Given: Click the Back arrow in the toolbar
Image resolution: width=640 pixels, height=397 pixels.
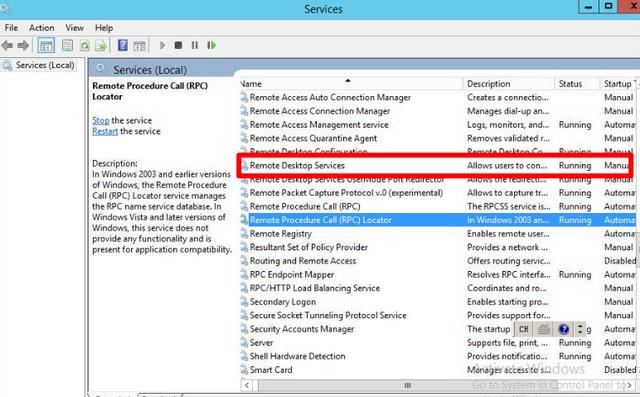Looking at the screenshot, I should pos(7,45).
